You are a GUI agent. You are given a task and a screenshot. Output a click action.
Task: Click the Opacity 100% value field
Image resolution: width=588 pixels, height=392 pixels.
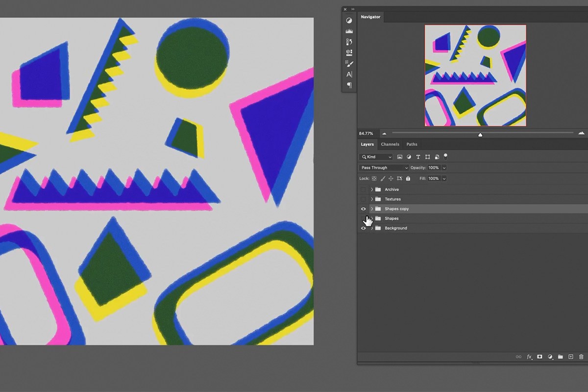[x=434, y=168]
